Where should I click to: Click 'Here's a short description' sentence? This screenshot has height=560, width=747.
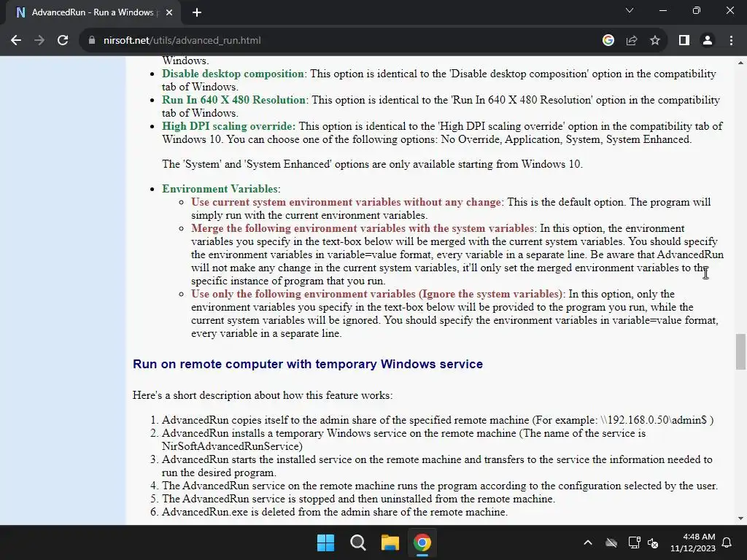tap(263, 395)
